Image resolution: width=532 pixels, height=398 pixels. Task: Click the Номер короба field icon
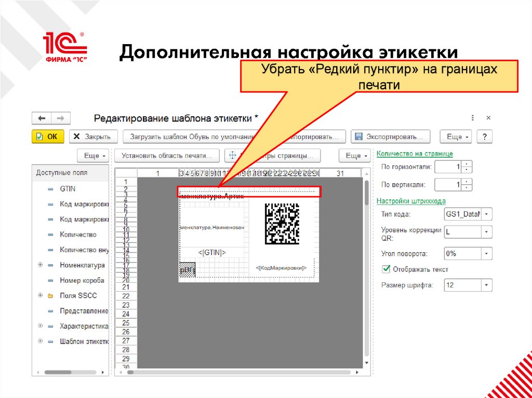[x=50, y=281]
